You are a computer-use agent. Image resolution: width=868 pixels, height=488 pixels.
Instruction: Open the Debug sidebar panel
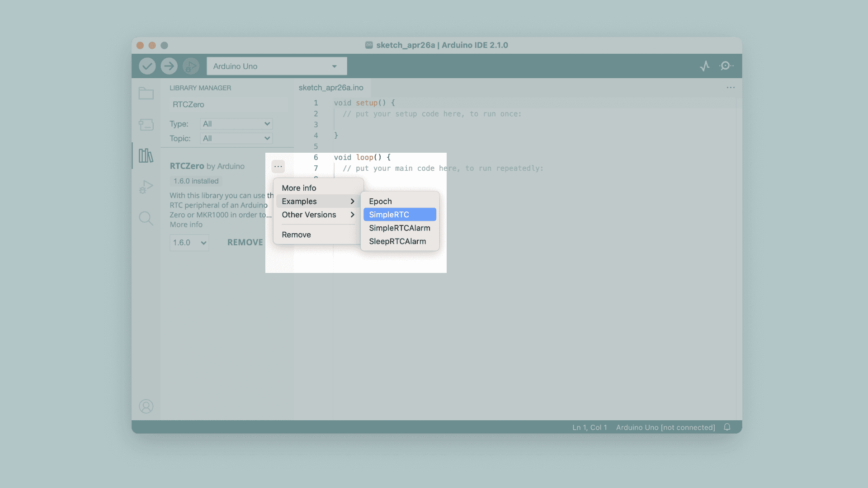146,187
